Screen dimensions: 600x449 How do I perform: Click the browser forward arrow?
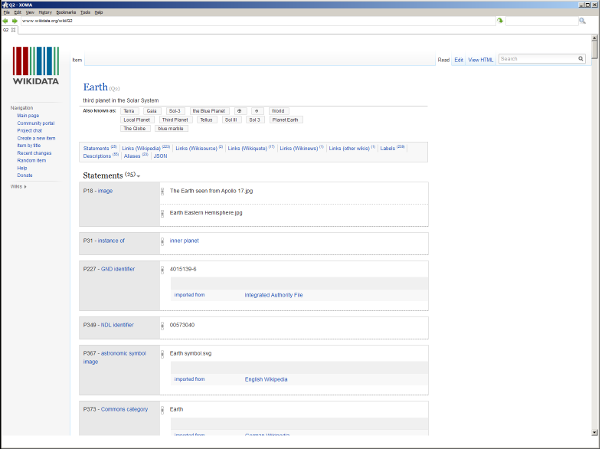click(15, 20)
